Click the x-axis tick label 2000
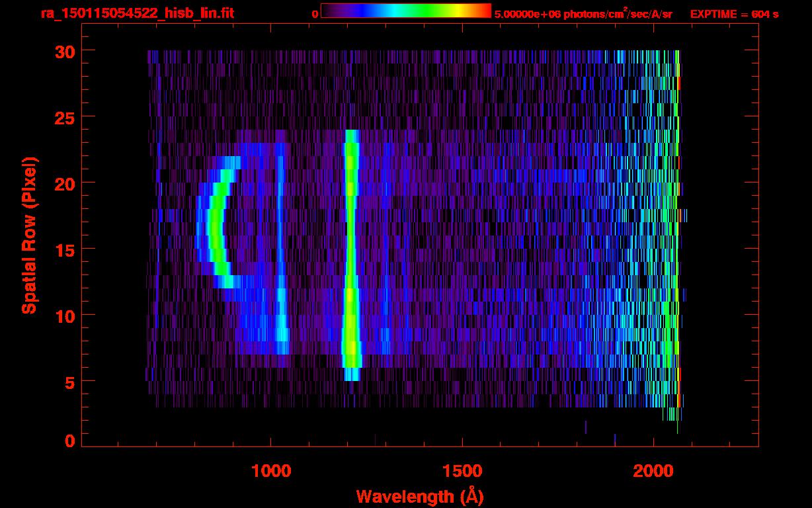Viewport: 812px width, 508px height. coord(653,471)
